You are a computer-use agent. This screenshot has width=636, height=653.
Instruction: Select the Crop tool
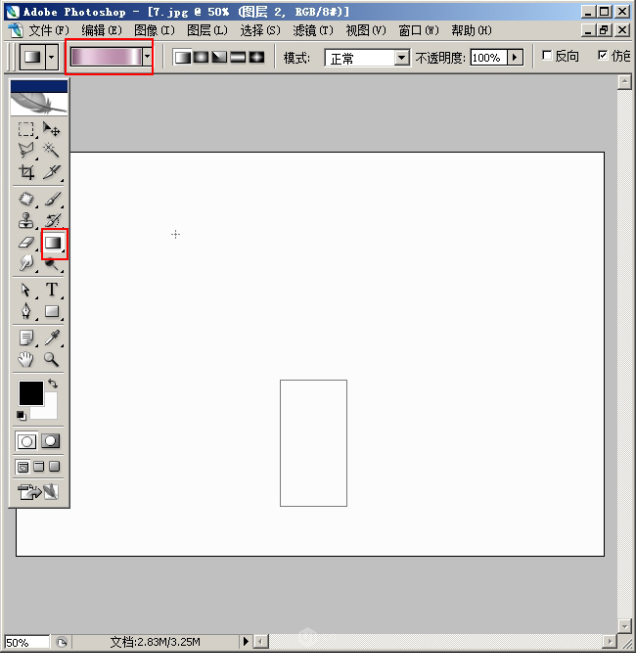pos(27,172)
